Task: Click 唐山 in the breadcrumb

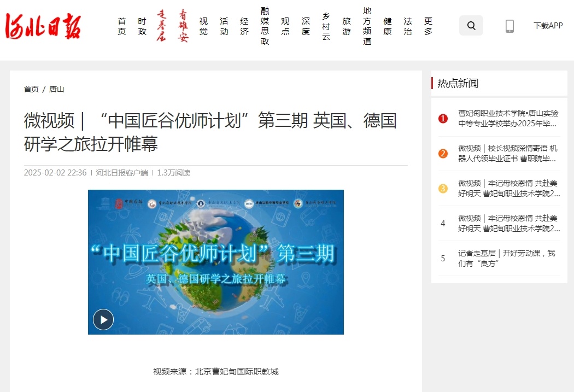Action: pyautogui.click(x=57, y=89)
